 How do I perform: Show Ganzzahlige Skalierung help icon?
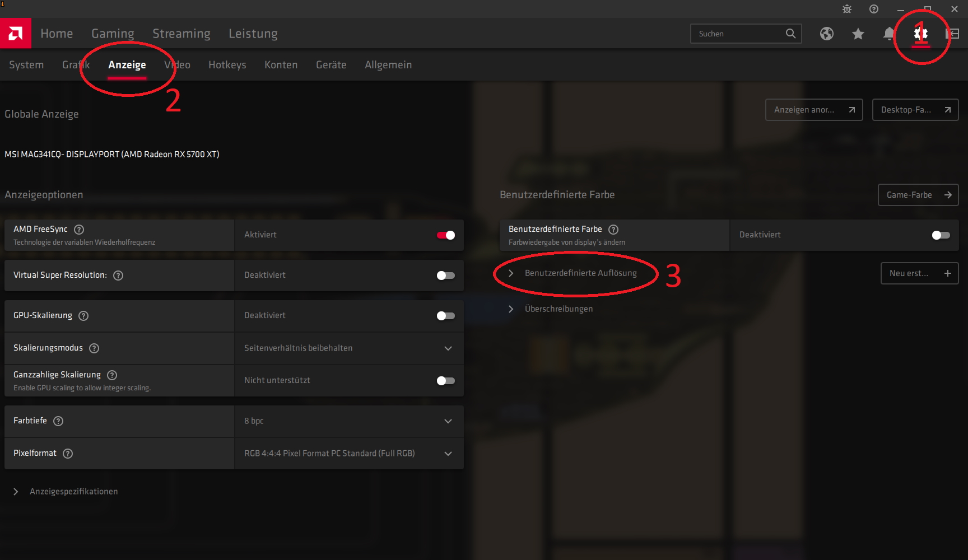click(x=112, y=375)
